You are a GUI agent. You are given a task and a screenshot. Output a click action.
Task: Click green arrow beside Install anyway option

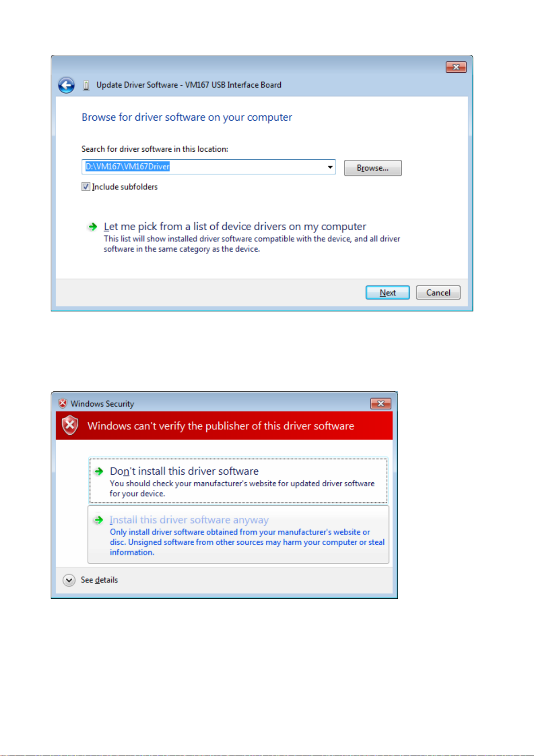98,520
